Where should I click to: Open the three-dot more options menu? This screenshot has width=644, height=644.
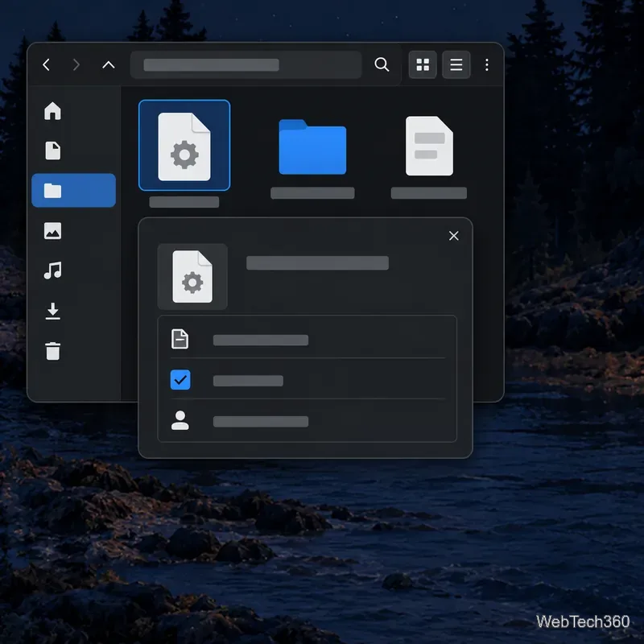(x=487, y=64)
